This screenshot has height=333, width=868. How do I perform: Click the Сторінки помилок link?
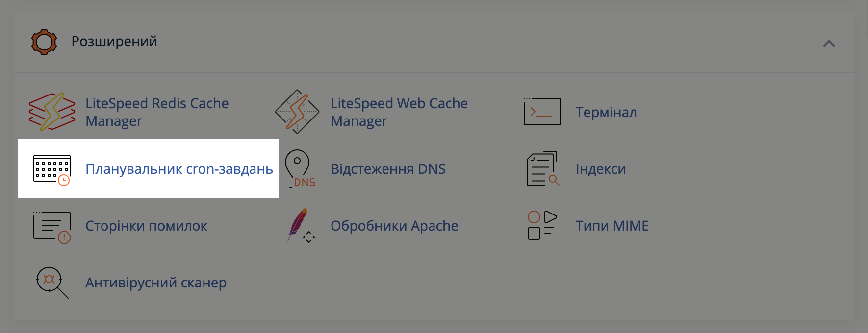point(146,226)
